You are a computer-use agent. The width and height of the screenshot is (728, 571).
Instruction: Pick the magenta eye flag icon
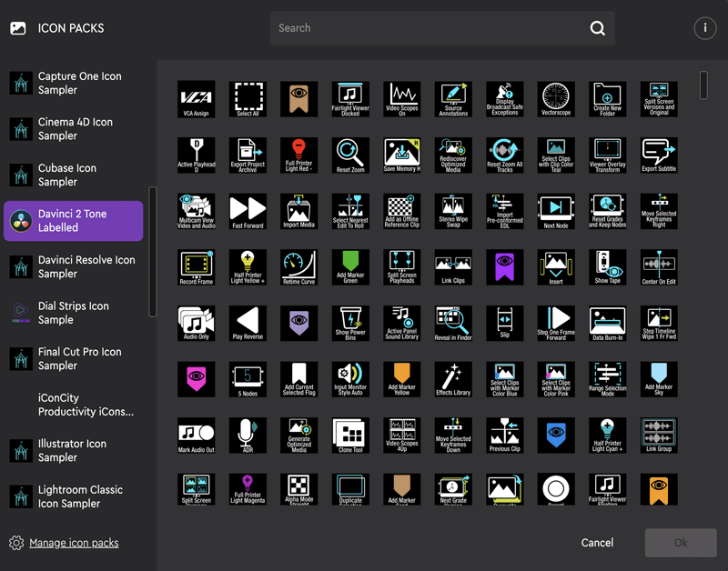pos(196,379)
